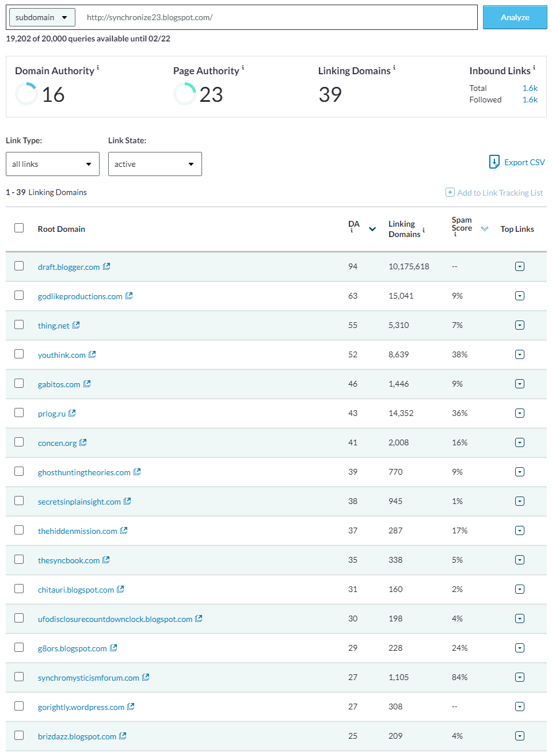Open thing.net using the external link icon
Viewport: 552px width, 756px height.
point(75,324)
